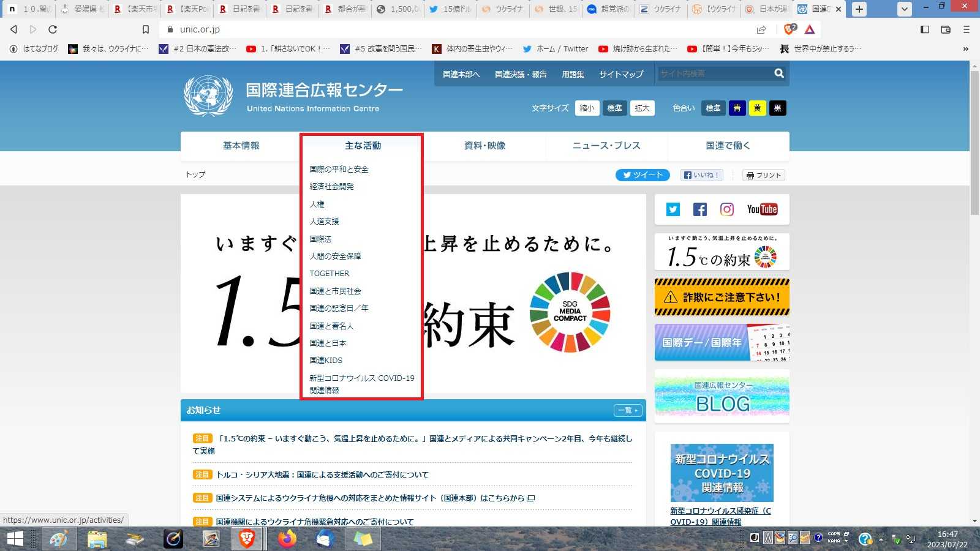
Task: Click the プリント button
Action: point(764,175)
